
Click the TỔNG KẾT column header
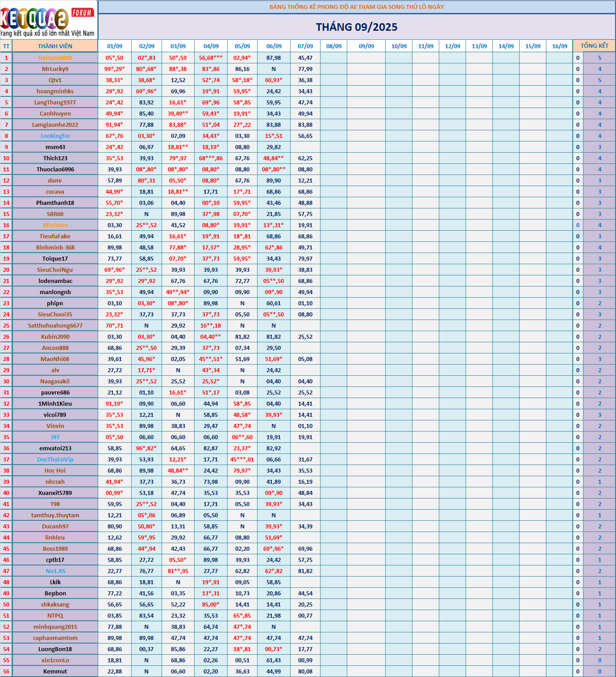[x=594, y=46]
